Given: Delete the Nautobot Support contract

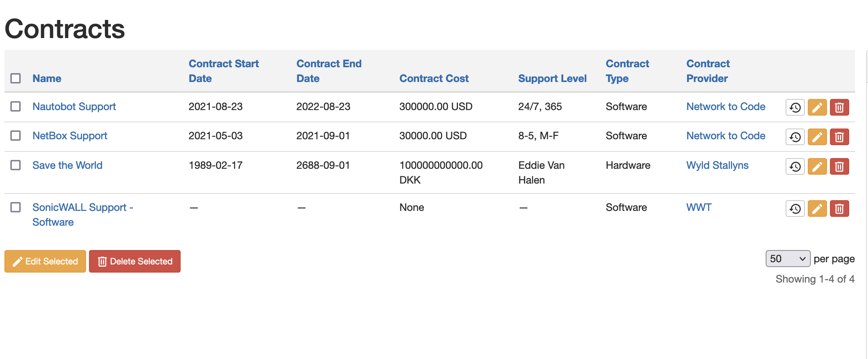Looking at the screenshot, I should point(839,107).
